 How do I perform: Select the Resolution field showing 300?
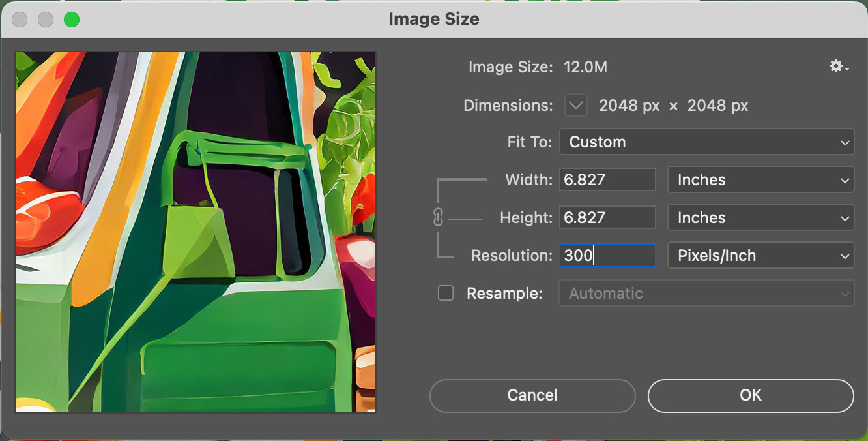tap(607, 255)
